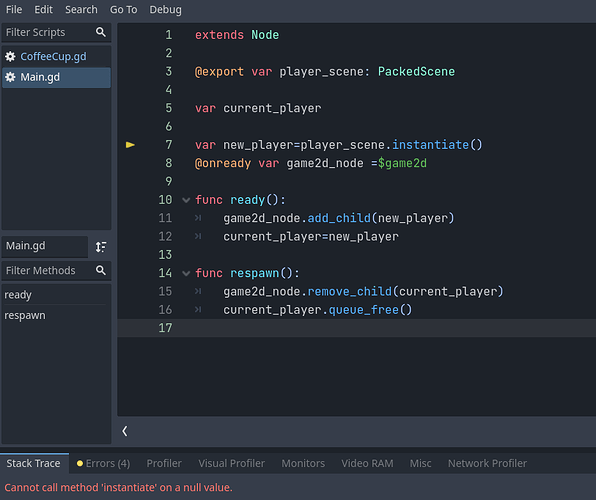Collapse the ready() function fold arrow
This screenshot has width=596, height=500.
point(186,200)
